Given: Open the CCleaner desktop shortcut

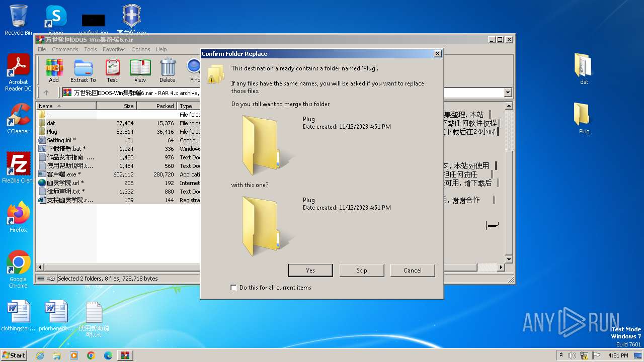Looking at the screenshot, I should point(18,119).
